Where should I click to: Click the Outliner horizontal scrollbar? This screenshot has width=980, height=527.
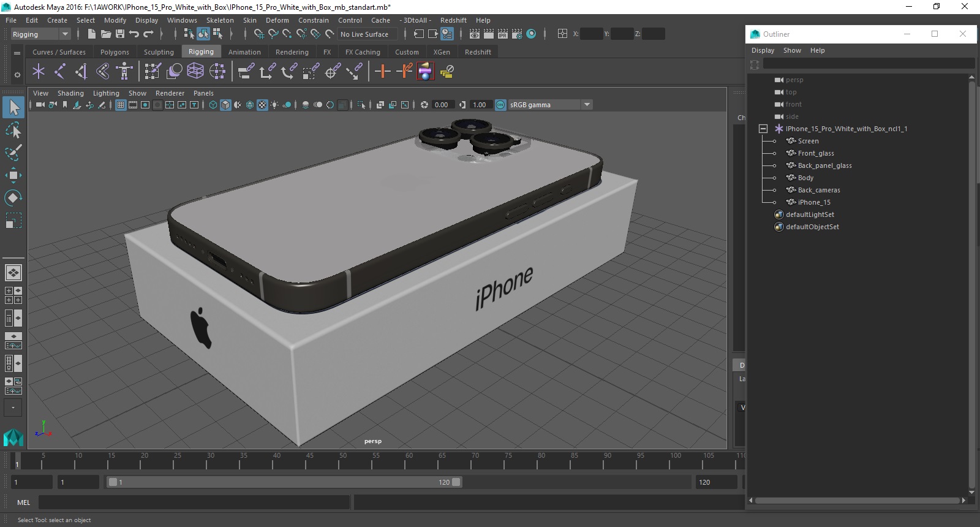(858, 501)
